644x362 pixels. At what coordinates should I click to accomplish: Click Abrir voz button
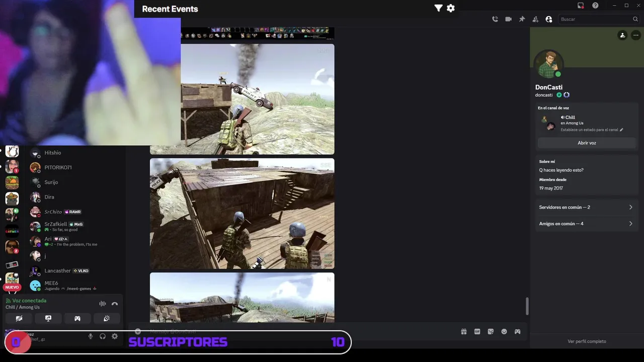pyautogui.click(x=587, y=143)
